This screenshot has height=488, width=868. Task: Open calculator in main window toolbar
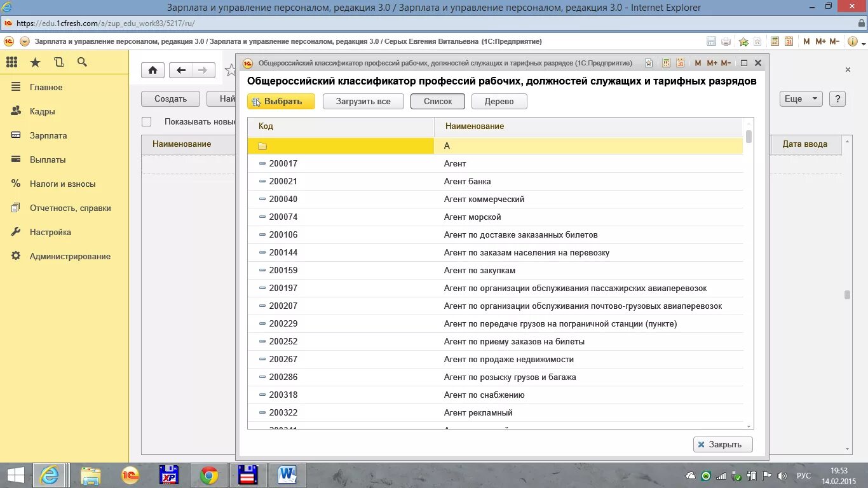point(775,41)
